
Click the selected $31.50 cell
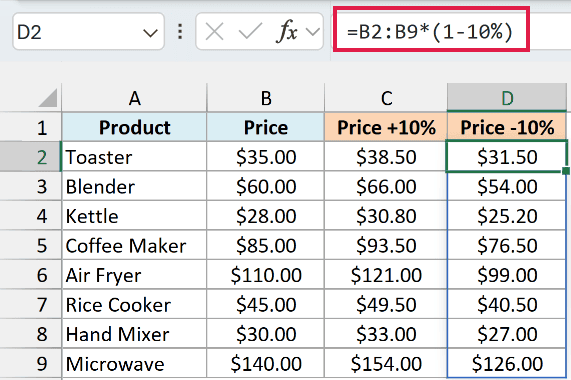[507, 157]
